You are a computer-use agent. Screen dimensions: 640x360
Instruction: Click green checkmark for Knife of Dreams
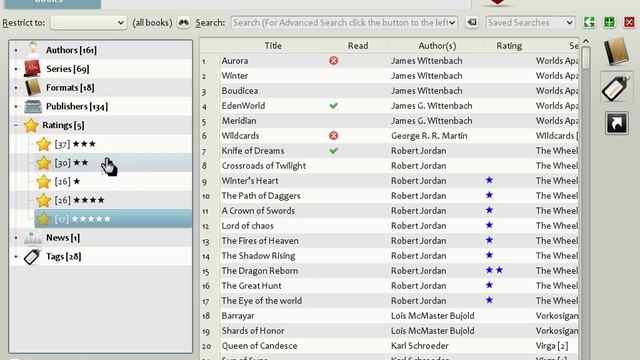tap(333, 151)
